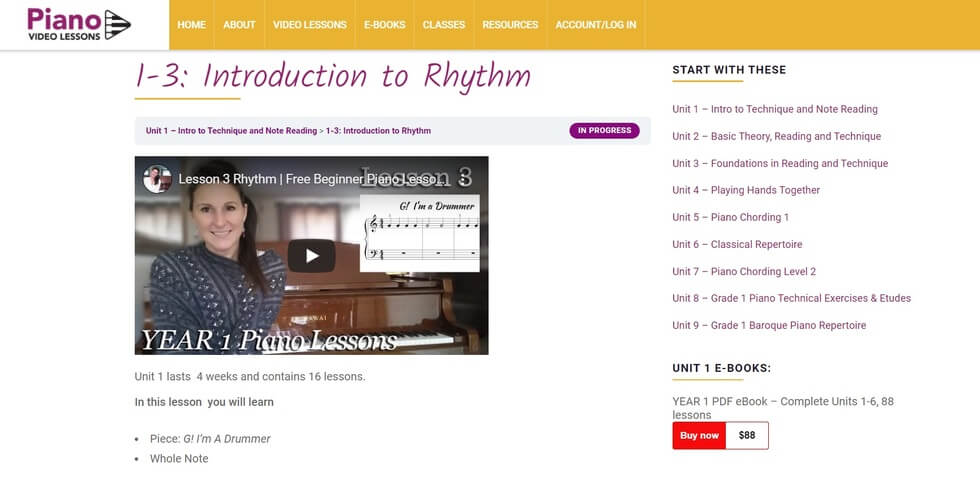980x480 pixels.
Task: Open the VIDEO LESSONS menu
Action: pyautogui.click(x=309, y=25)
